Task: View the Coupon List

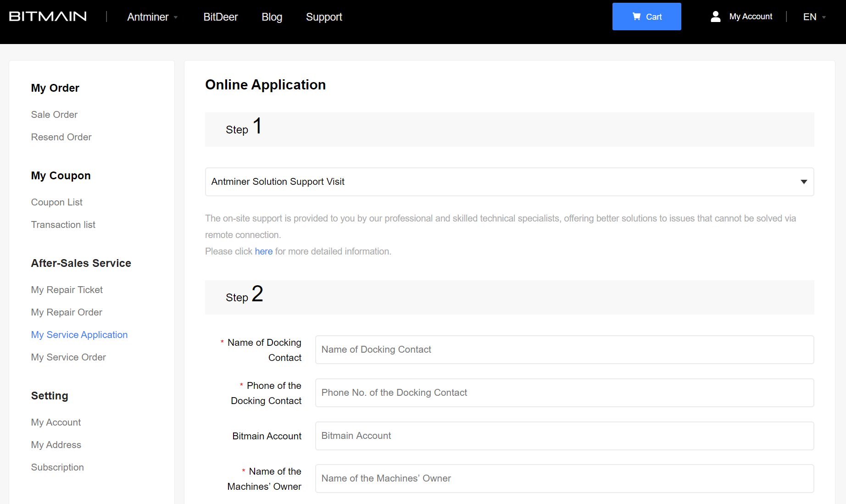Action: tap(56, 202)
